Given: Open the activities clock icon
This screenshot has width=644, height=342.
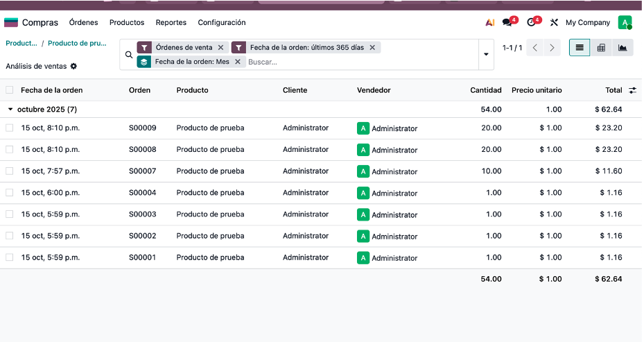Looking at the screenshot, I should 532,22.
